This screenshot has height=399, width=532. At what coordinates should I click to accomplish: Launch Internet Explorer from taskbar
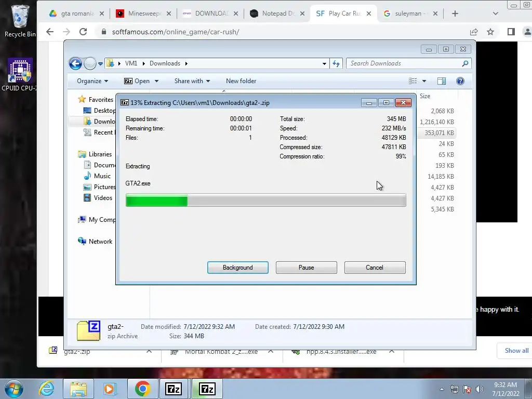pyautogui.click(x=46, y=389)
